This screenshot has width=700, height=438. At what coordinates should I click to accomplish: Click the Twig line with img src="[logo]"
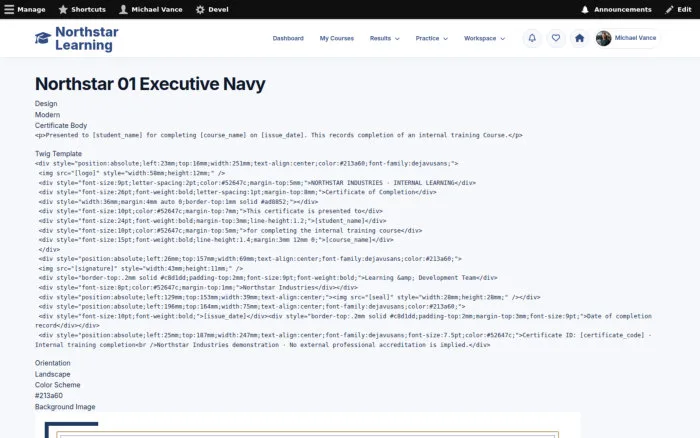[132, 173]
